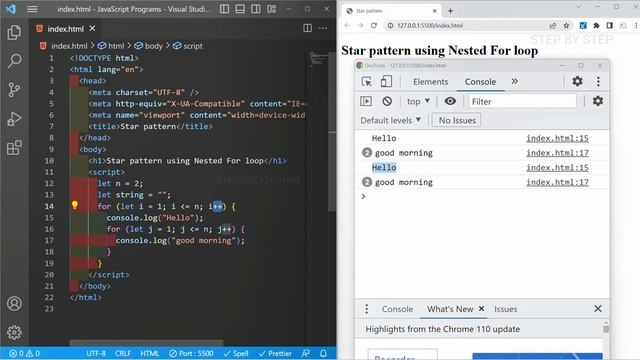The image size is (640, 360).
Task: Open Customize Layout in VS Code title bar
Action: coord(272,9)
